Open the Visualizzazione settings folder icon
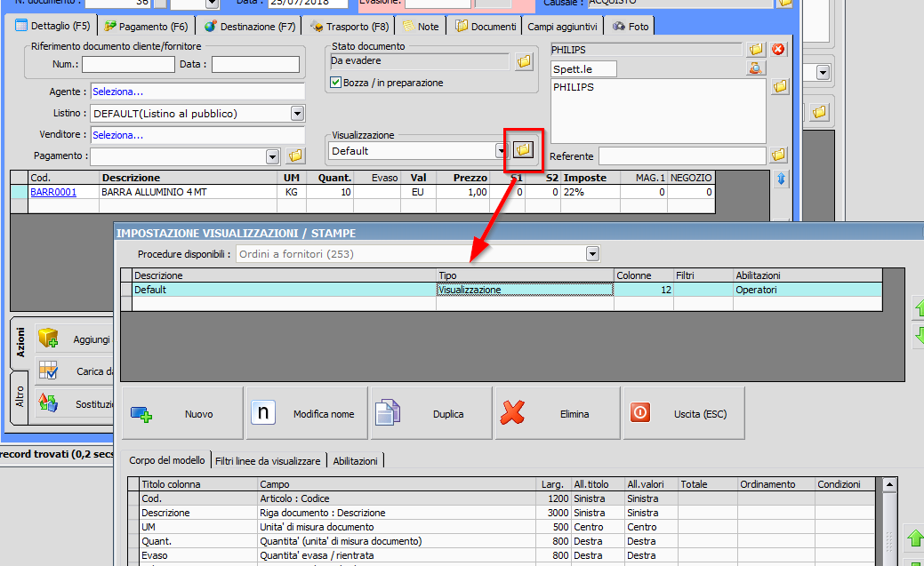924x566 pixels. point(524,150)
